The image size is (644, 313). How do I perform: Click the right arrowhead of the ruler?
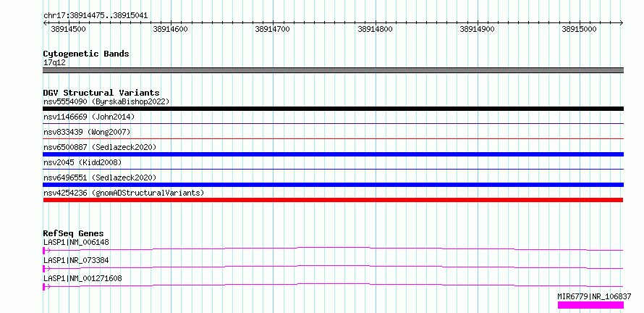pyautogui.click(x=621, y=22)
